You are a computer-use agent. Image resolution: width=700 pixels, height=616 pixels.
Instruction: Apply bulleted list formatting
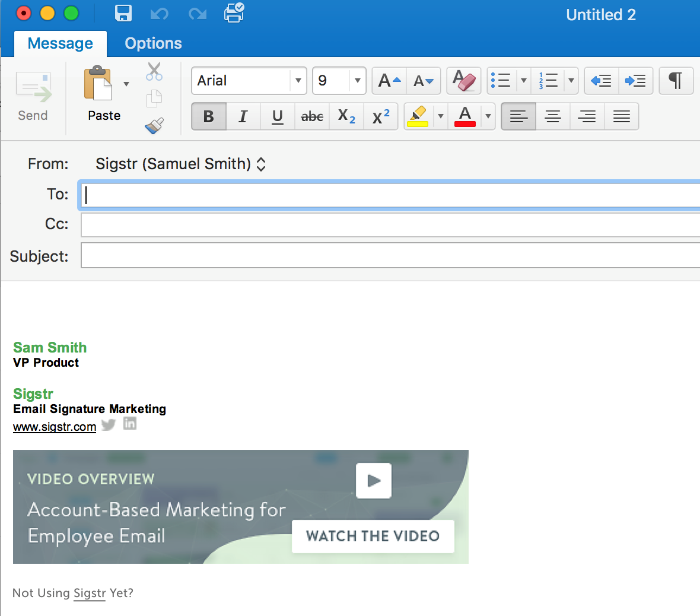501,81
